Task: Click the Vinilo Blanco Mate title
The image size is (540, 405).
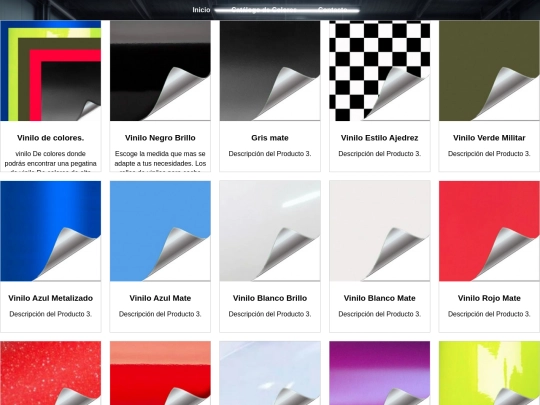Action: click(x=380, y=298)
